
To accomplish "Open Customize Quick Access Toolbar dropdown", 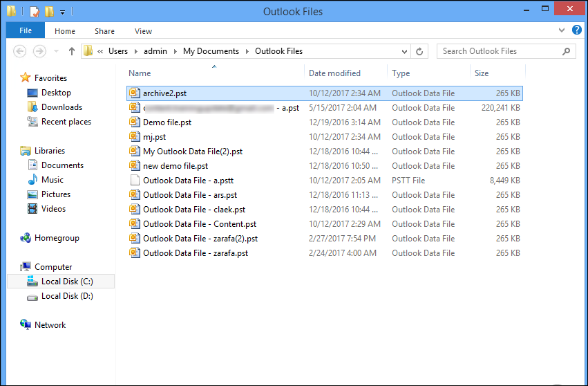I will tap(63, 12).
